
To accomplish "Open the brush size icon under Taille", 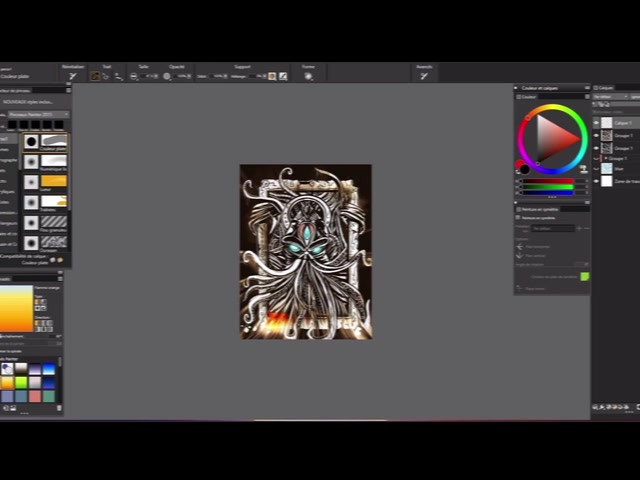I will tap(133, 76).
